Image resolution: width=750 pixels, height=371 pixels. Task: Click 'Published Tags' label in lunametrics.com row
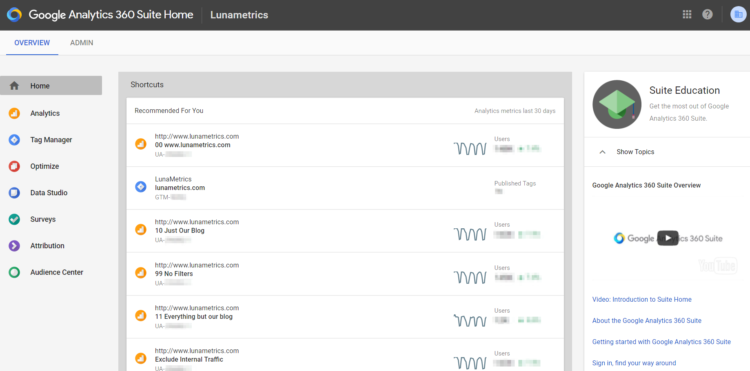515,183
